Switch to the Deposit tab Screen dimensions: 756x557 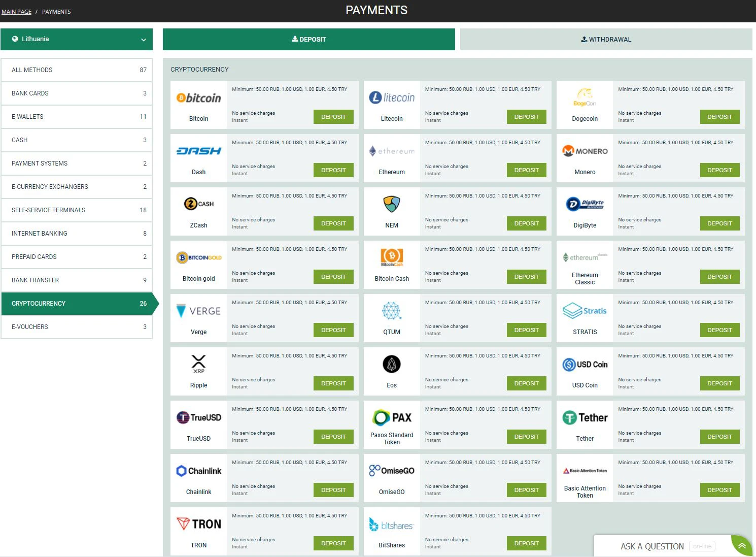(309, 39)
